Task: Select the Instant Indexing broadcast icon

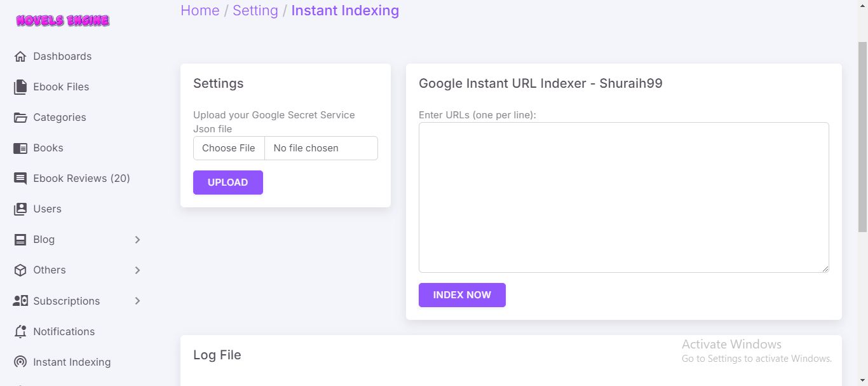Action: [x=20, y=362]
